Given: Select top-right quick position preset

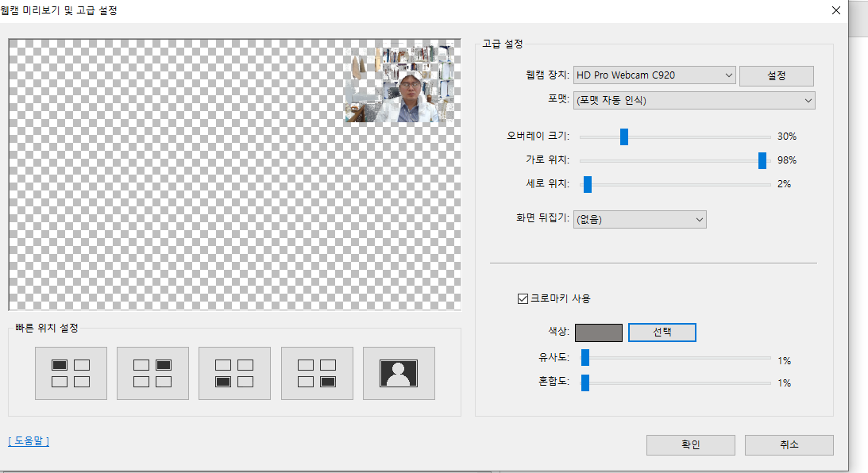Looking at the screenshot, I should 152,374.
